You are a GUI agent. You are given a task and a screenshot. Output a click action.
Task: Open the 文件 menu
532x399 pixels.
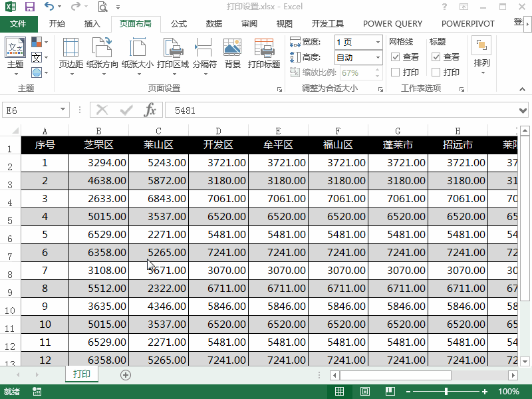point(19,24)
